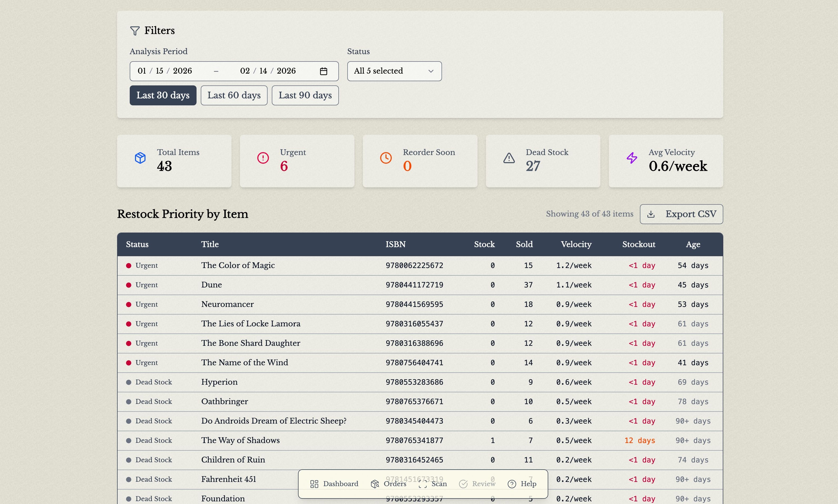This screenshot has width=838, height=504.
Task: Click the Export CSV button
Action: (x=681, y=214)
